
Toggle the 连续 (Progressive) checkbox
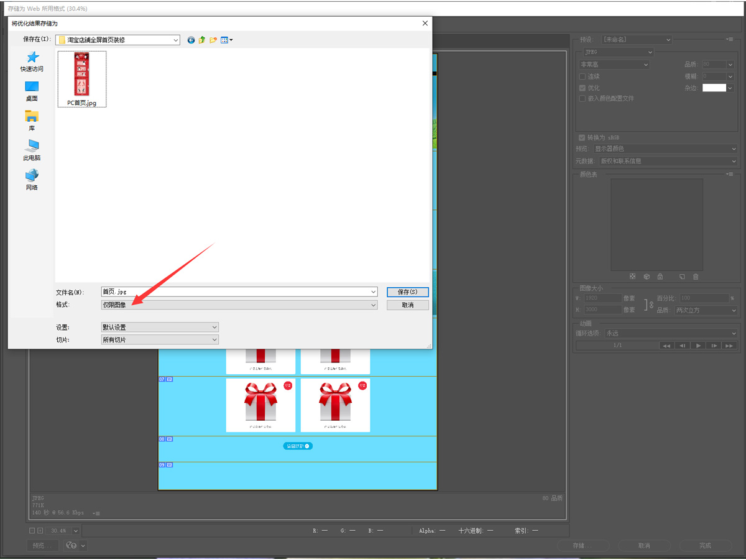point(583,76)
